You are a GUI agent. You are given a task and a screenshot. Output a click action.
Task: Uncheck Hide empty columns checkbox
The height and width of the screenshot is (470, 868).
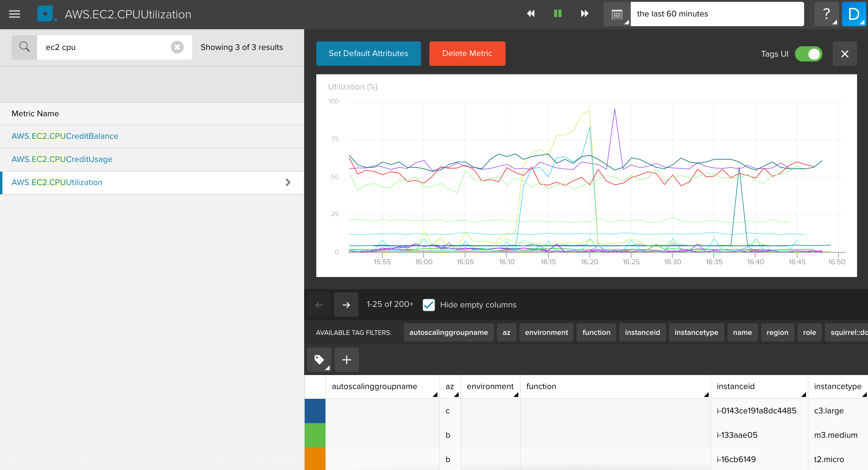[x=429, y=305]
